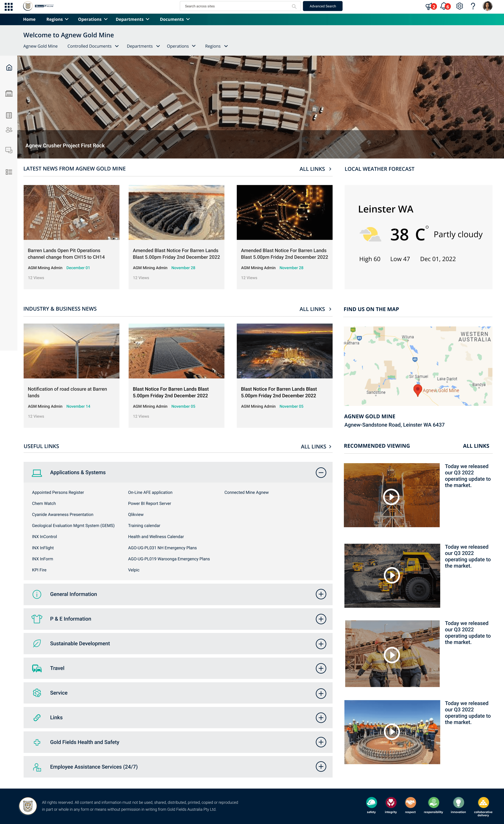Play the yellow haul truck video

click(x=392, y=576)
